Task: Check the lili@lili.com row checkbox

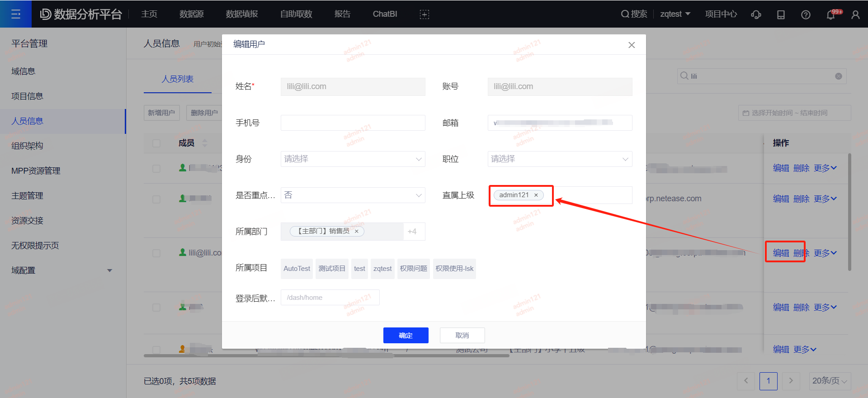Action: point(156,253)
